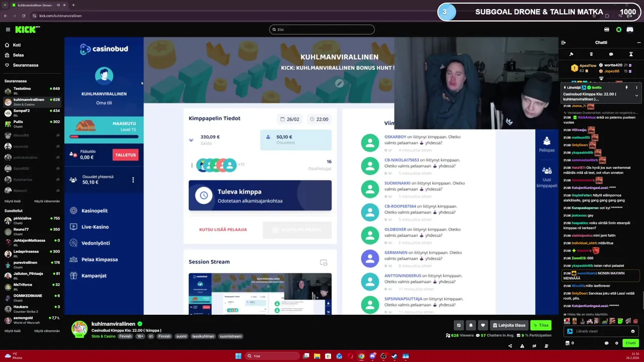Open asmongold recommended channel
644x362 pixels.
32,320
